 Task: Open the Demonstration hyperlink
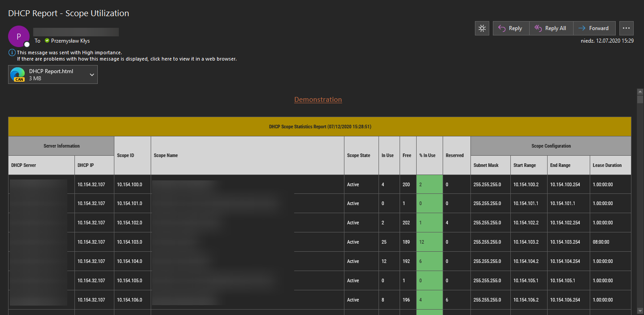pyautogui.click(x=318, y=99)
